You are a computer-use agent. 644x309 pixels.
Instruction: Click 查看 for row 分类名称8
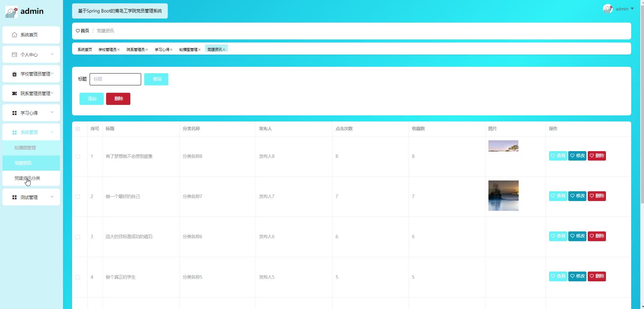[x=558, y=156]
